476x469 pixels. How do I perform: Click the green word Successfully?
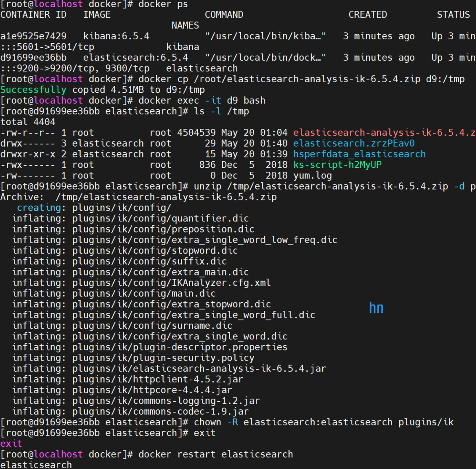pos(33,90)
